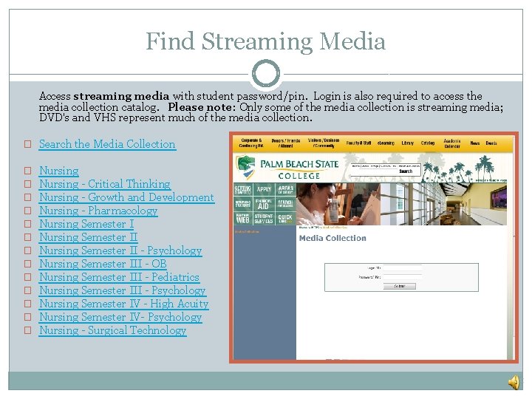Click the Quick Links tile
532x399 pixels.
coord(285,218)
